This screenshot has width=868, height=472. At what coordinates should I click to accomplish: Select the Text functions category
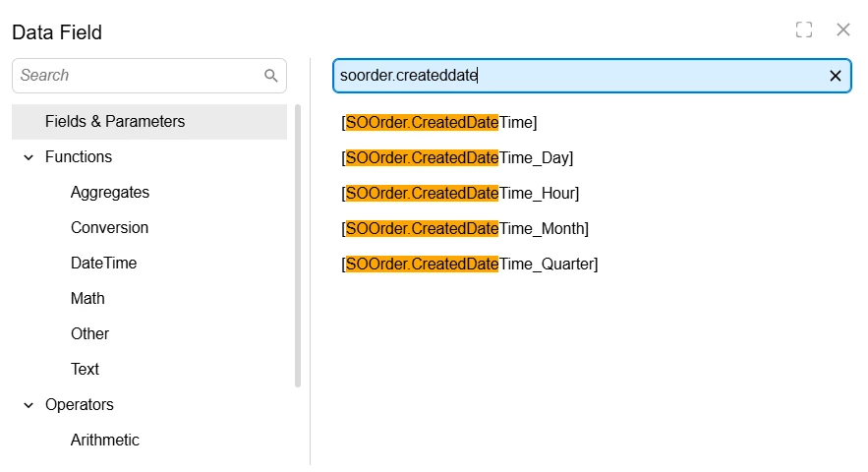tap(85, 370)
